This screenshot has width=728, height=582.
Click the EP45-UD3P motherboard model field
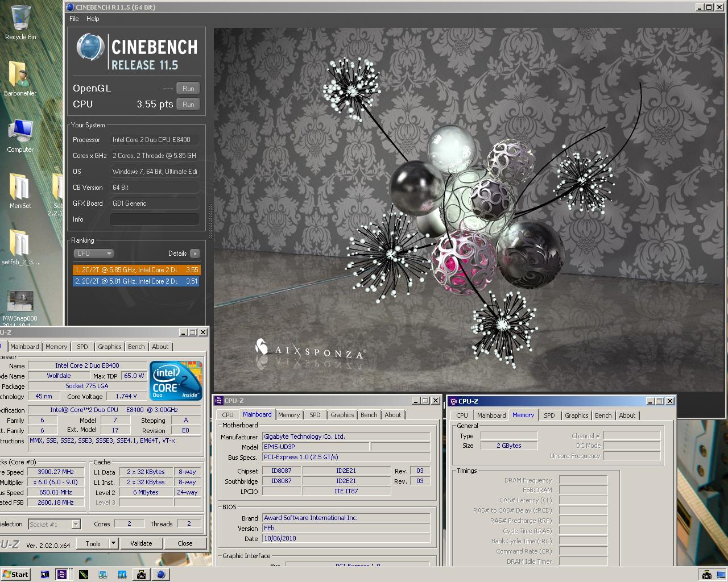[316, 447]
